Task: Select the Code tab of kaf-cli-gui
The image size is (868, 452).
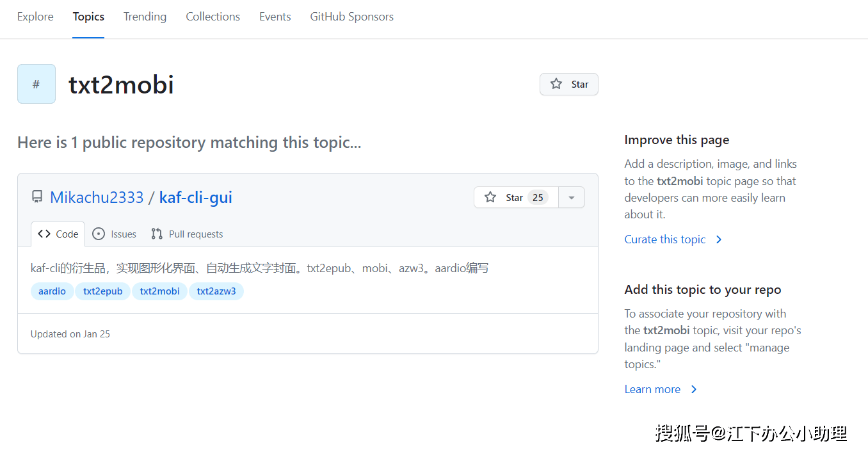Action: pyautogui.click(x=58, y=234)
